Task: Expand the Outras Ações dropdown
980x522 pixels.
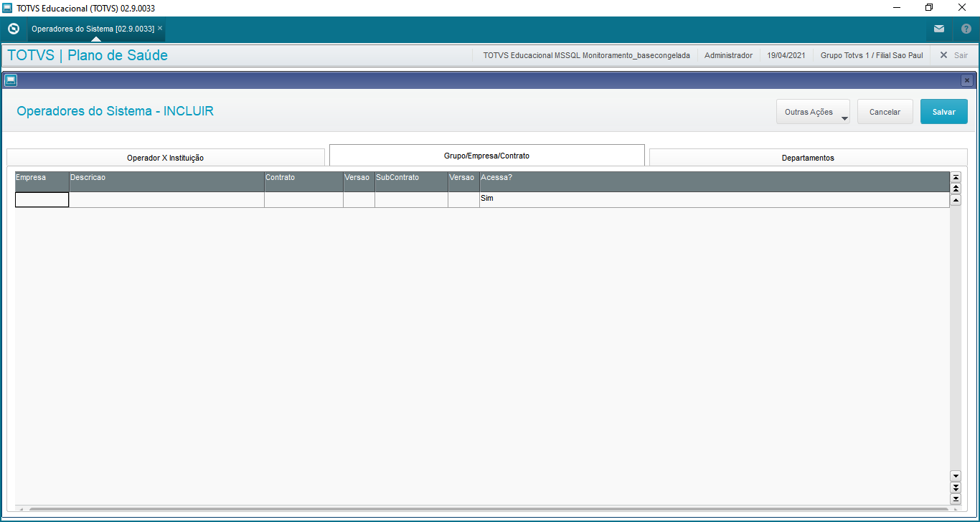Action: click(813, 112)
